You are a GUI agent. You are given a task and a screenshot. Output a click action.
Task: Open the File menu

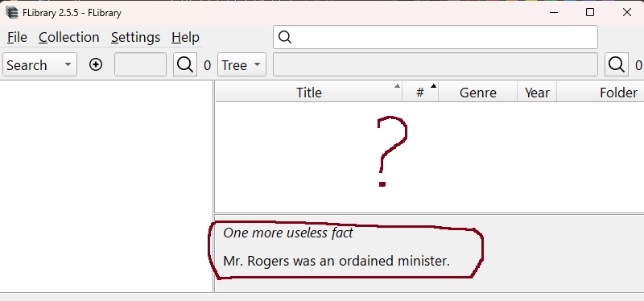click(x=17, y=37)
